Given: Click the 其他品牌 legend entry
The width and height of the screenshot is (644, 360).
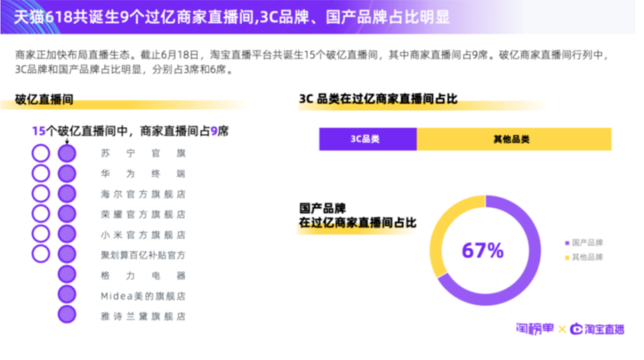Looking at the screenshot, I should click(x=584, y=258).
